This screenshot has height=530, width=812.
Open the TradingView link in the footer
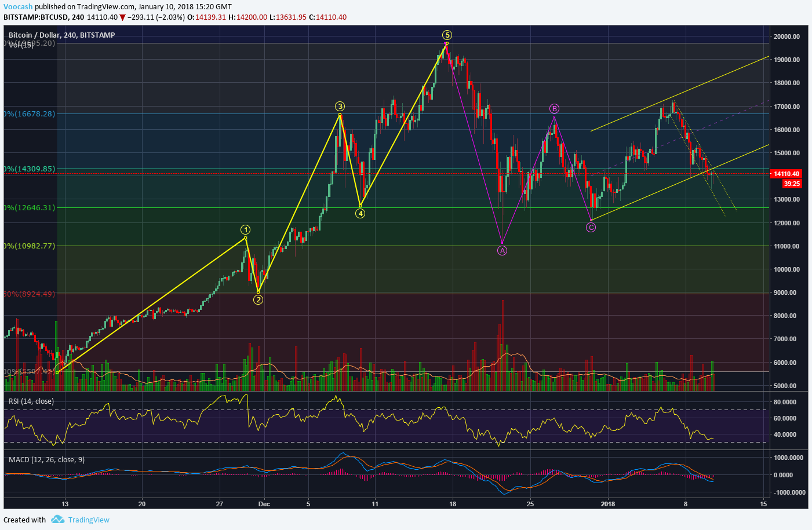click(x=89, y=520)
